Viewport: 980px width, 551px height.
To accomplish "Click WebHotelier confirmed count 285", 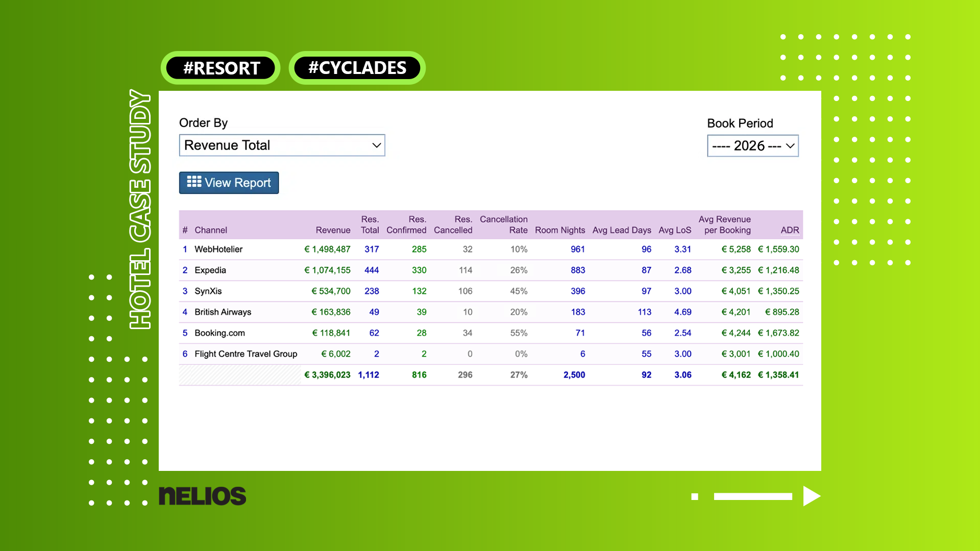I will 419,249.
